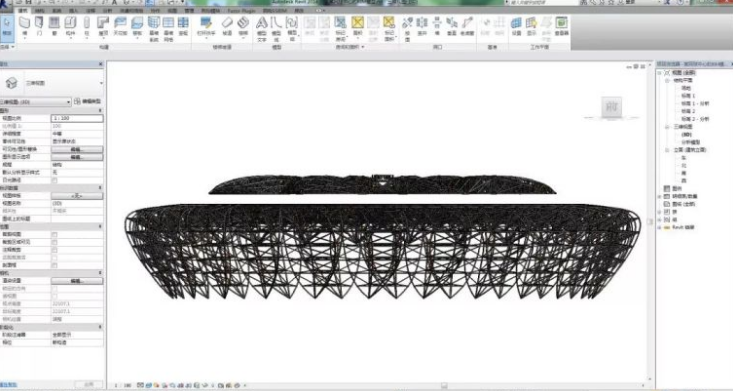
Task: Switch to the Insert ribbon tab
Action: 73,10
